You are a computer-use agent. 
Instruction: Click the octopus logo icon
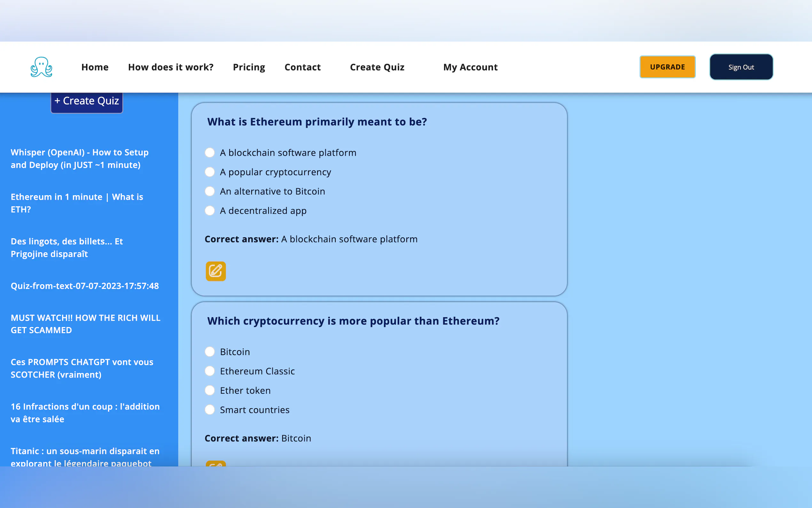coord(41,67)
